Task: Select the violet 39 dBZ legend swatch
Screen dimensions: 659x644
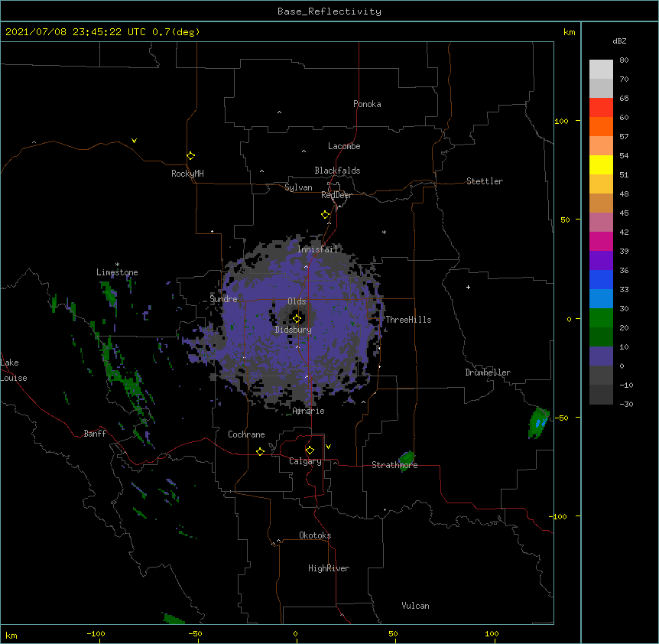Action: pyautogui.click(x=601, y=260)
